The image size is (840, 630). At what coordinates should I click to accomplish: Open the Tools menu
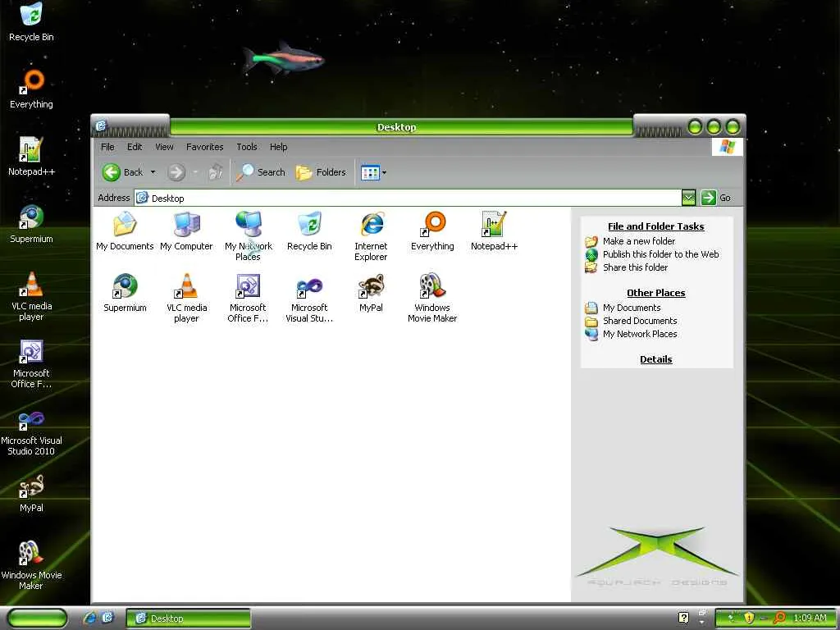pos(247,147)
